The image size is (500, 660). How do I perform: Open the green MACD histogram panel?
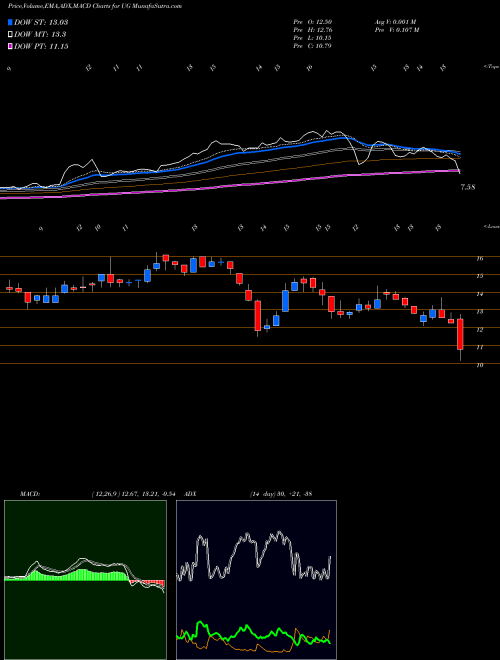coord(85,580)
